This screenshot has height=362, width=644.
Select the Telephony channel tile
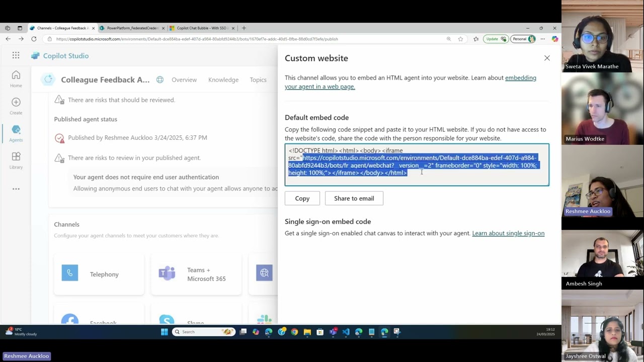(99, 274)
